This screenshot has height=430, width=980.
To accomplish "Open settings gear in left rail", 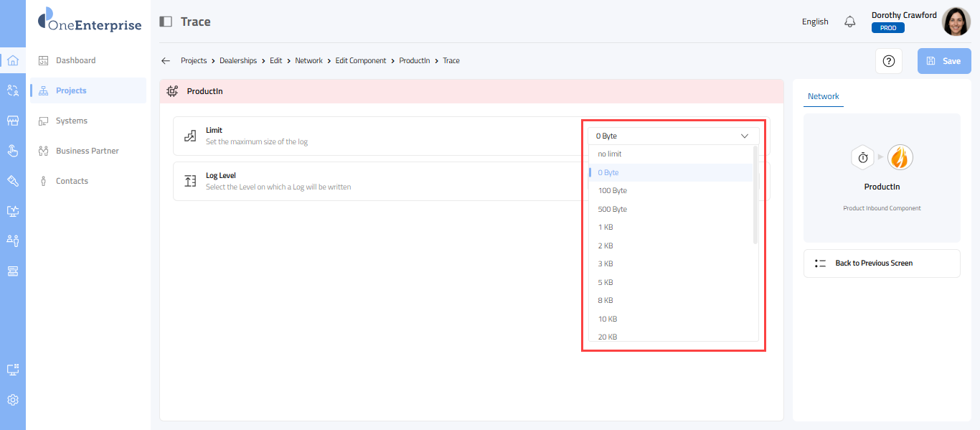I will pos(12,400).
